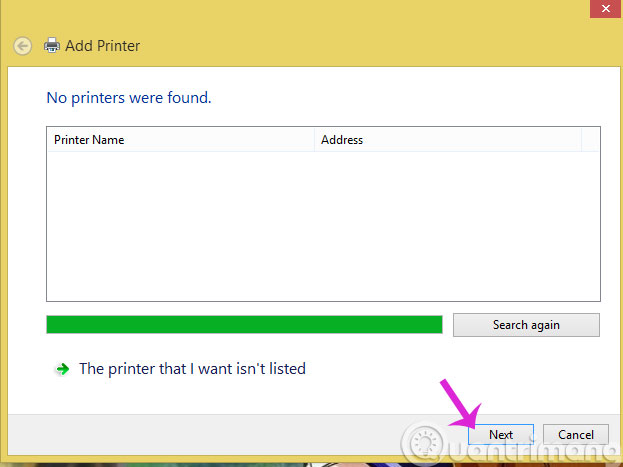Click the divider between Printer Name and Address
This screenshot has height=467, width=623.
click(x=315, y=140)
